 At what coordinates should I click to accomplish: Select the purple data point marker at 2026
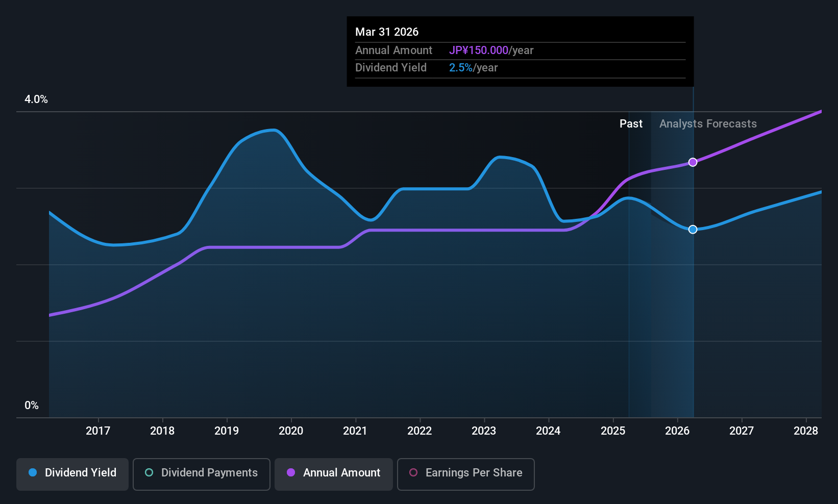click(693, 162)
